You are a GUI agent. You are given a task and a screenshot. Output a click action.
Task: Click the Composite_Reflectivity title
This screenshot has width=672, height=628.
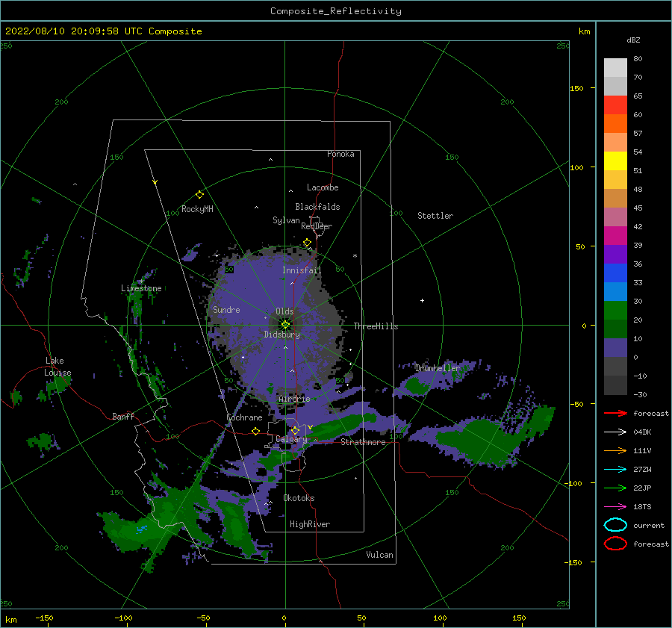336,11
